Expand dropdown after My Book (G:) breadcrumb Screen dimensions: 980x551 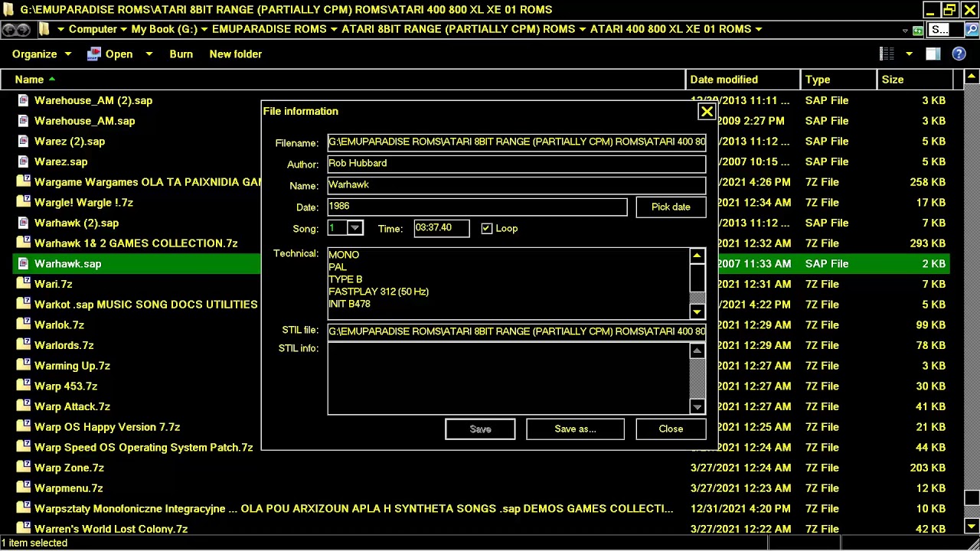pos(204,29)
